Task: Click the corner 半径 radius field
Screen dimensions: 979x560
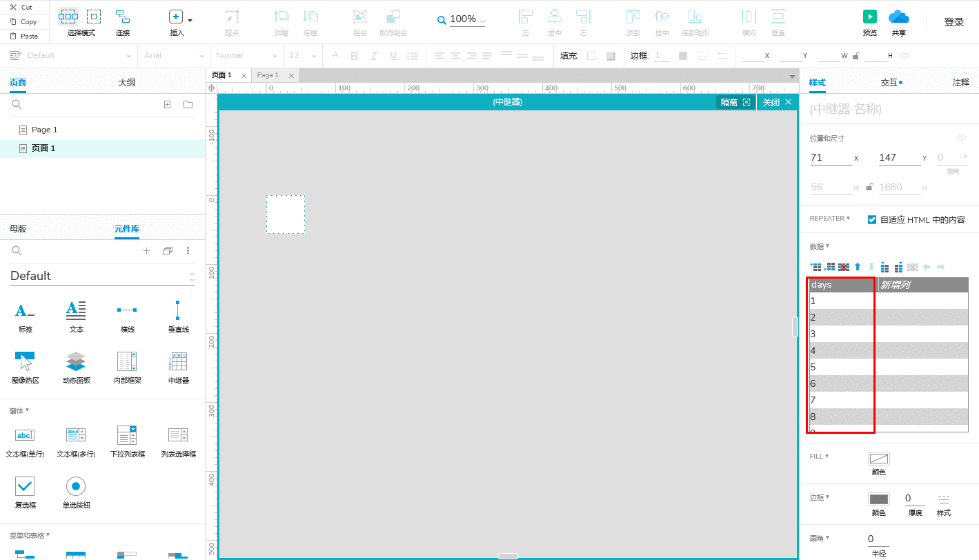Action: pos(878,539)
